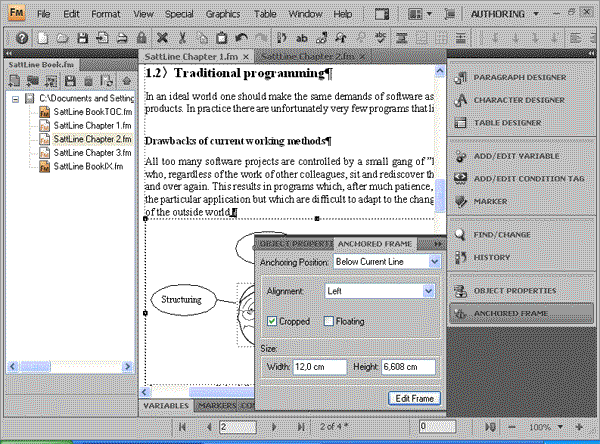Uncheck the Cropped checkbox
The height and width of the screenshot is (444, 600).
[x=273, y=321]
